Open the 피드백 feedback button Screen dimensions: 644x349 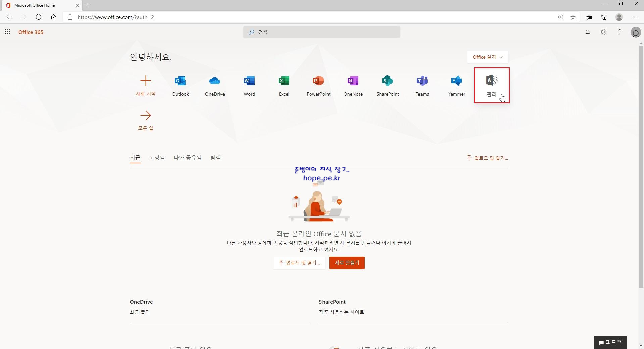tap(610, 342)
